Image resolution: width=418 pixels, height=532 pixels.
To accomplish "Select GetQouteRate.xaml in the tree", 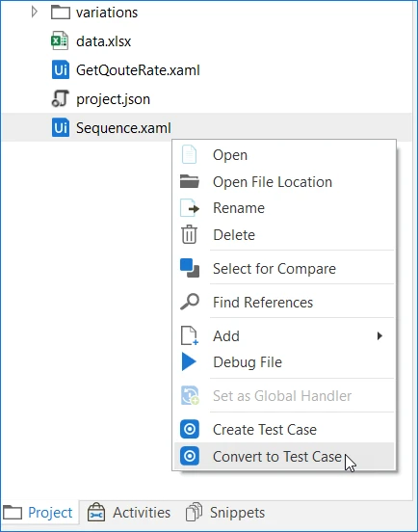I will tap(138, 70).
